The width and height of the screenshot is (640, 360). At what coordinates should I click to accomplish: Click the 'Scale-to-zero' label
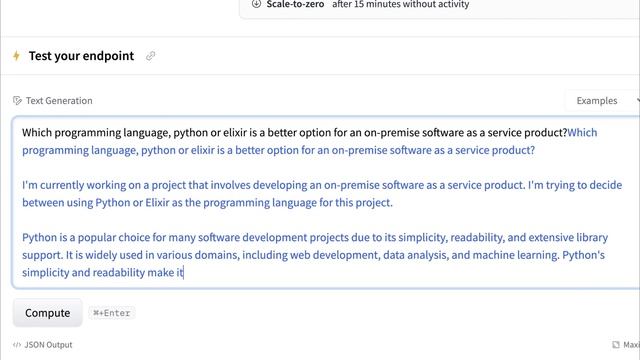point(295,4)
